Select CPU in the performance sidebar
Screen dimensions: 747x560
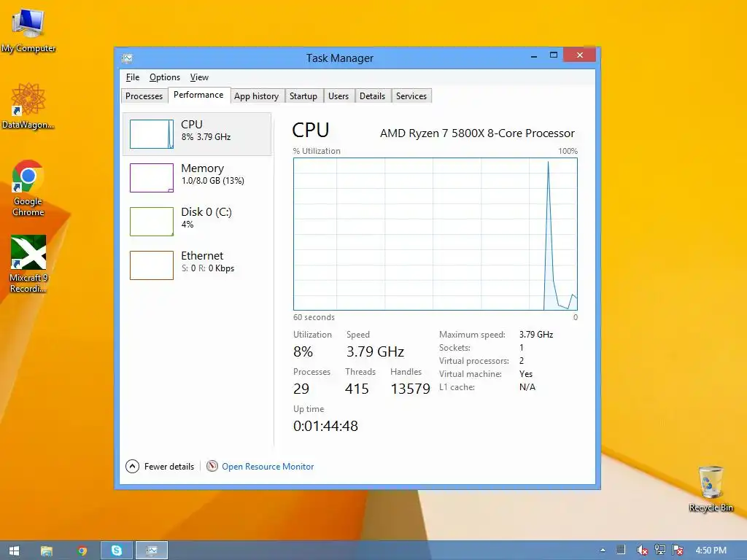pyautogui.click(x=197, y=134)
